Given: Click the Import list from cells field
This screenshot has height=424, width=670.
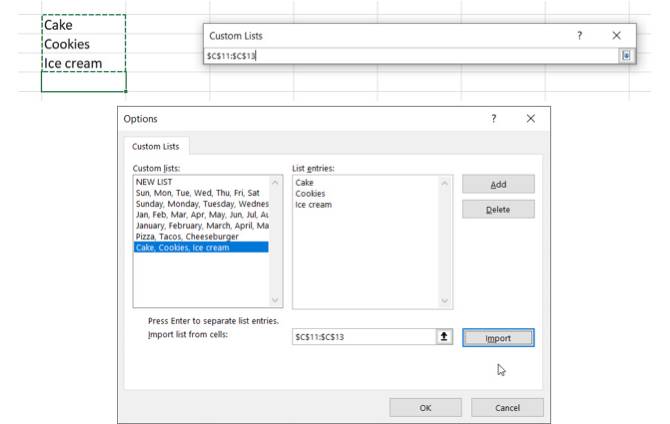Looking at the screenshot, I should [364, 337].
